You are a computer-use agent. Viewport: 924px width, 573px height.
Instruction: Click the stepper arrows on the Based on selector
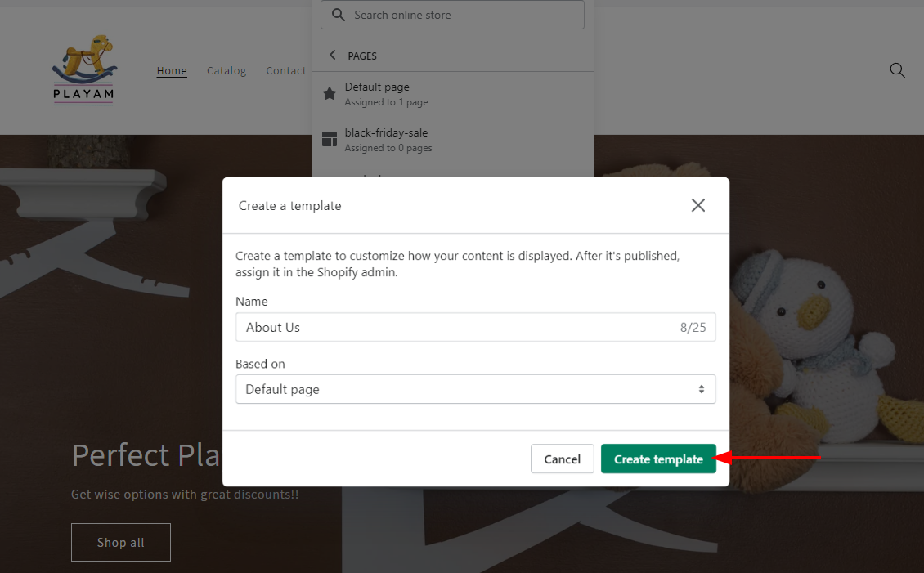tap(701, 389)
